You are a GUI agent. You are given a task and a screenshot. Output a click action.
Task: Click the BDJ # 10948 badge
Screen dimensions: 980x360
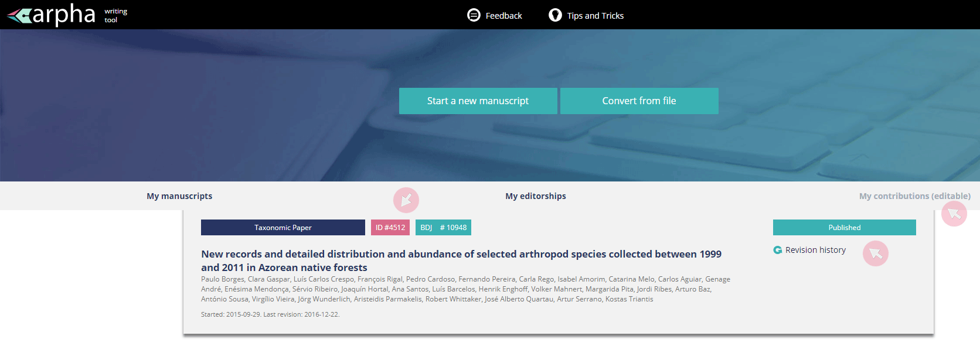443,228
